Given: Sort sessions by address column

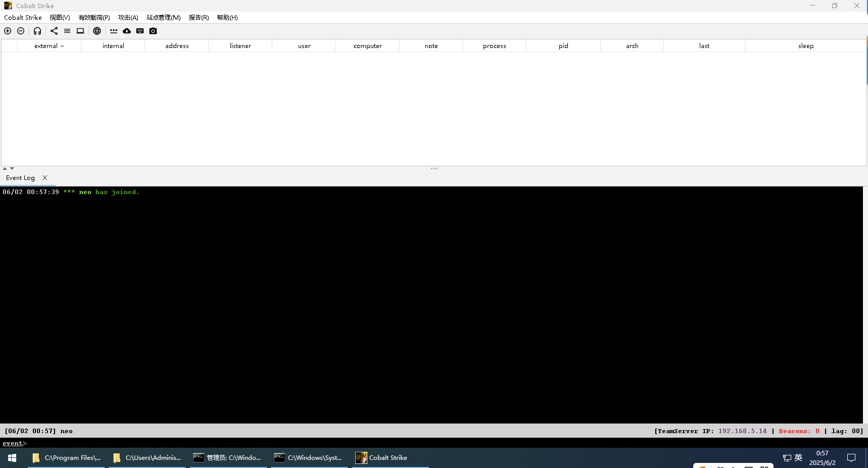Looking at the screenshot, I should coord(177,45).
